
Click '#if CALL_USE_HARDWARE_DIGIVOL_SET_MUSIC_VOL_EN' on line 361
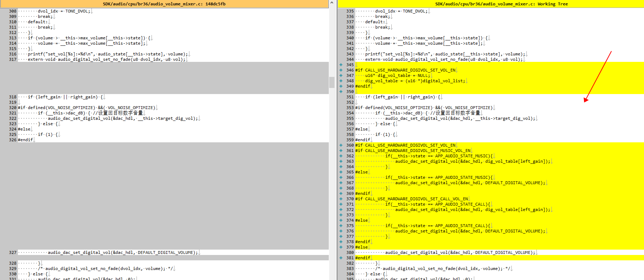413,151
